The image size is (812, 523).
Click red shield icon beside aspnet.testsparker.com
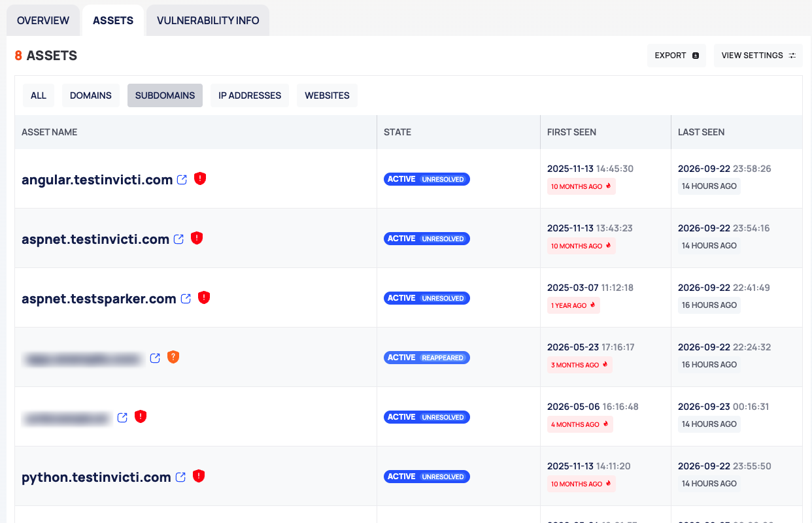[x=204, y=297]
